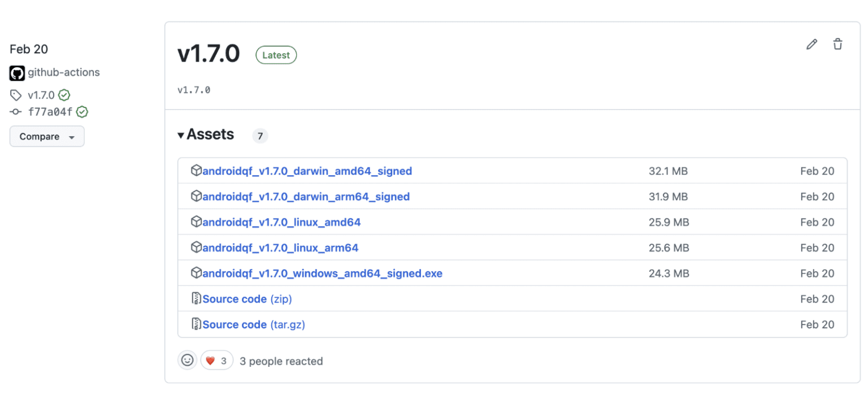
Task: Open the Compare dropdown
Action: tap(47, 136)
